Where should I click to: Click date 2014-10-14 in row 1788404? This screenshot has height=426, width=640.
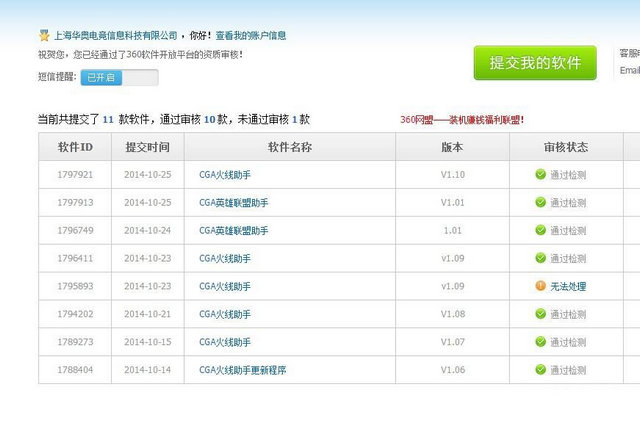point(148,370)
